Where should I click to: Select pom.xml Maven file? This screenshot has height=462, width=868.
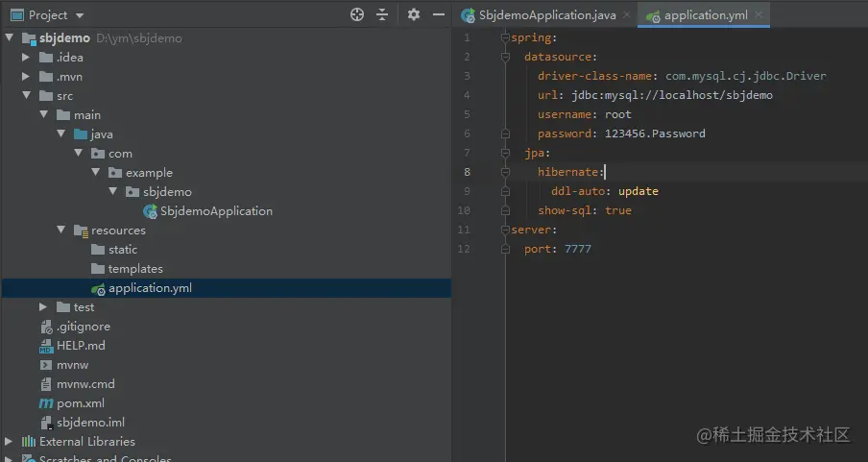click(81, 403)
